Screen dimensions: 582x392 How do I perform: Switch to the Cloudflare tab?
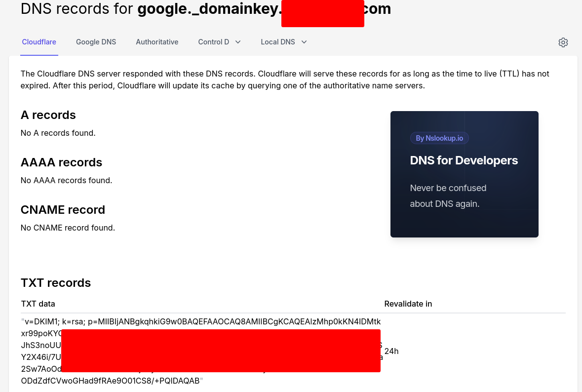click(39, 42)
